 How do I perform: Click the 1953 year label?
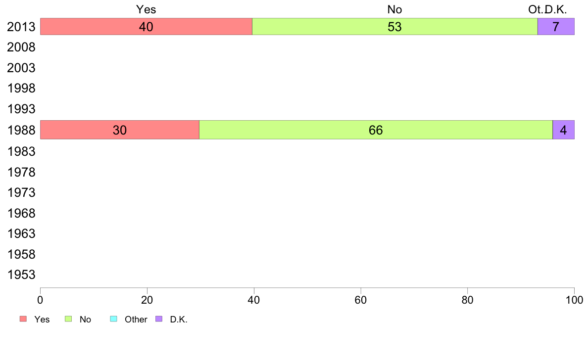point(21,275)
